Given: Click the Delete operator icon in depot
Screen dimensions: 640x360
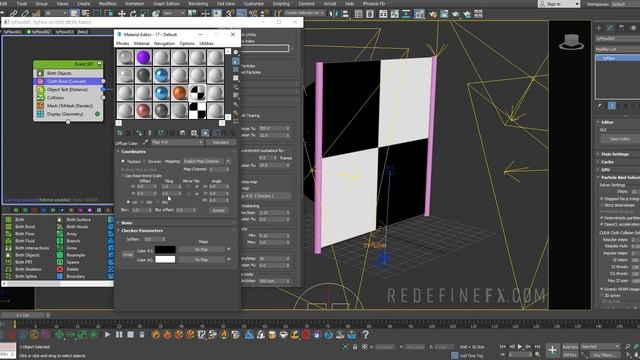Looking at the screenshot, I should (60, 269).
